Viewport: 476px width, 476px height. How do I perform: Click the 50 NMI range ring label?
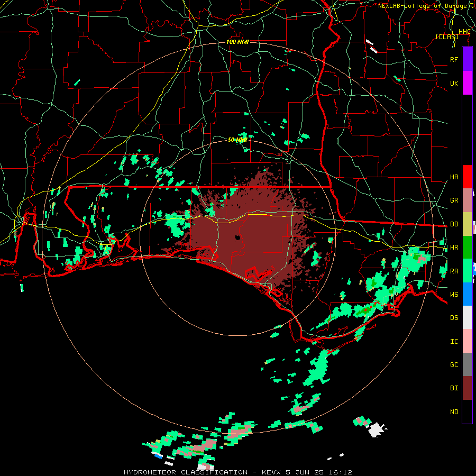tap(237, 140)
